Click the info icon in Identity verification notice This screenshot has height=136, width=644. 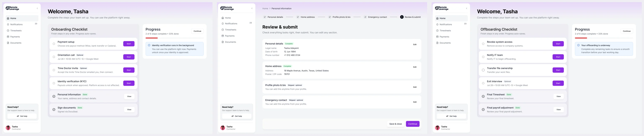(x=149, y=45)
